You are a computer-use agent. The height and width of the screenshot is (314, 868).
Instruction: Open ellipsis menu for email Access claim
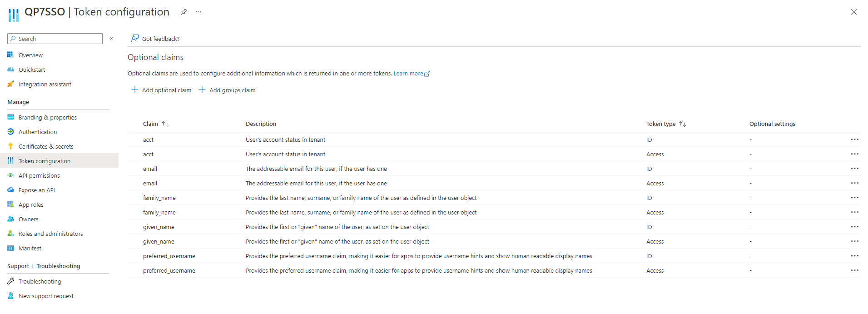(x=854, y=183)
